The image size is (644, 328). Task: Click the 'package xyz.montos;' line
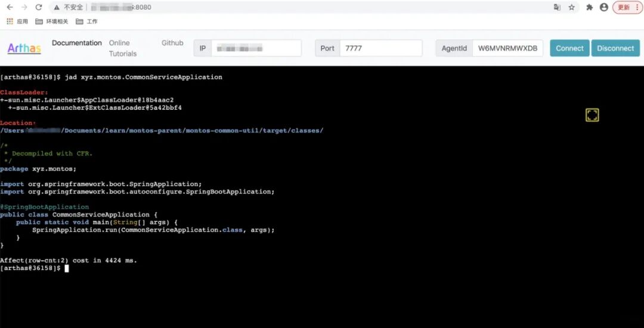point(38,169)
